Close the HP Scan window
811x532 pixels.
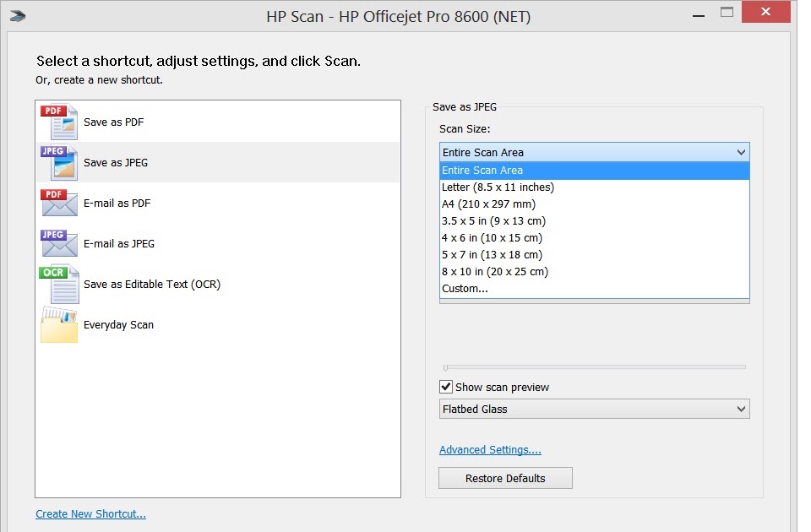point(766,12)
